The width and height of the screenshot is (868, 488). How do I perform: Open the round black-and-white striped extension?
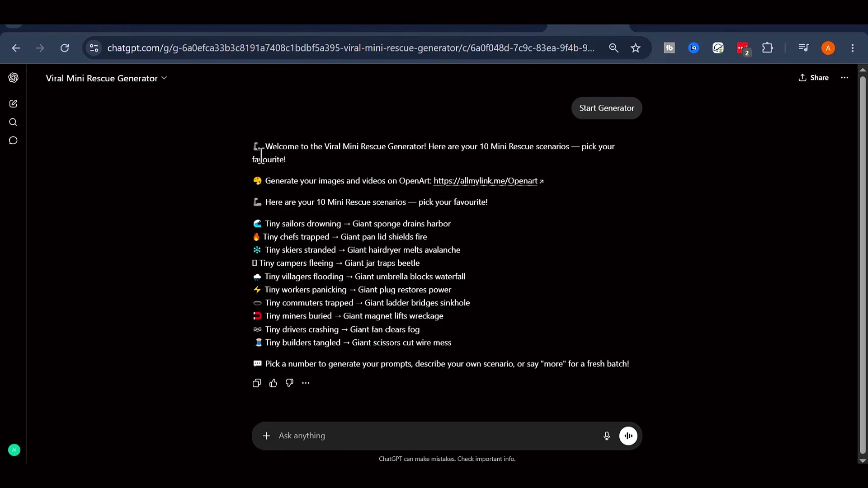pos(718,48)
